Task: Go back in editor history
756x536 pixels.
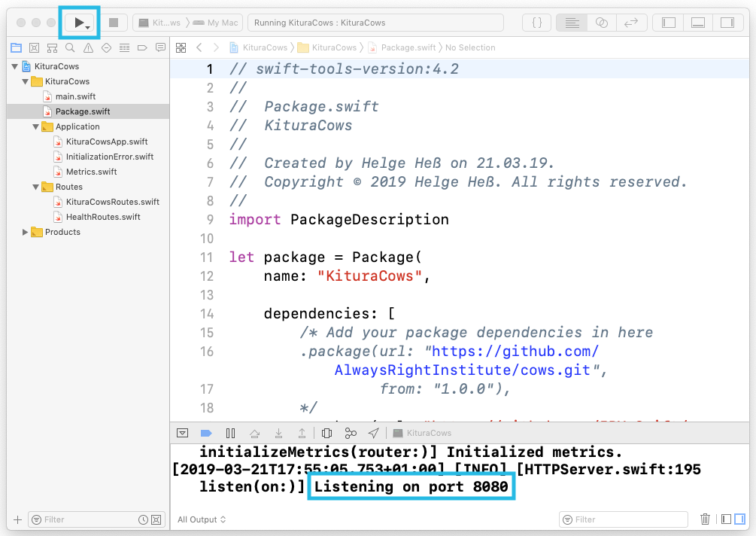Action: 199,47
